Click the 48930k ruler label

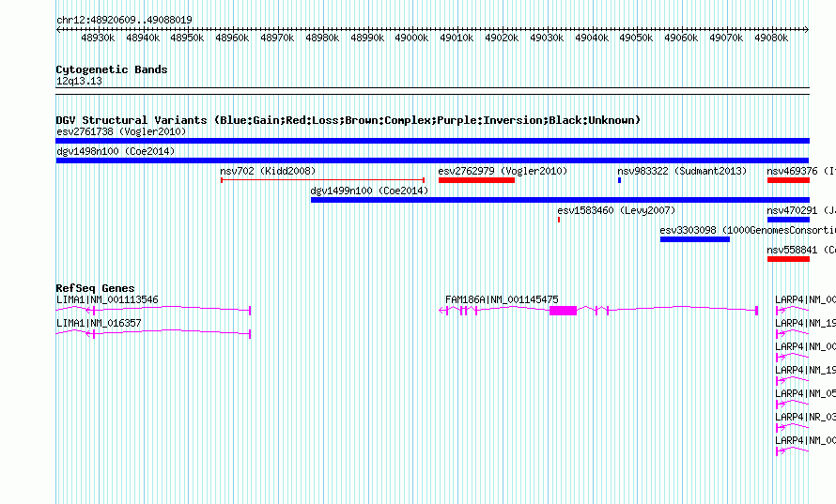(x=98, y=38)
